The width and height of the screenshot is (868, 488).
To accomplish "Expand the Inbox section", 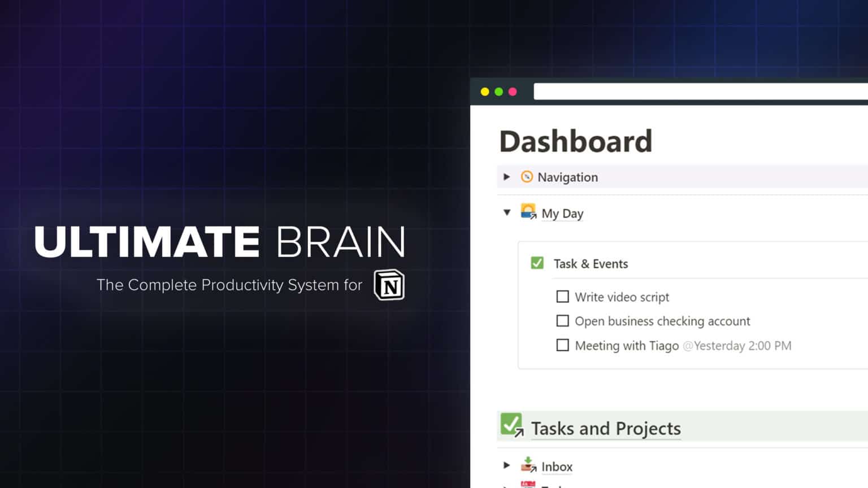I will click(507, 465).
